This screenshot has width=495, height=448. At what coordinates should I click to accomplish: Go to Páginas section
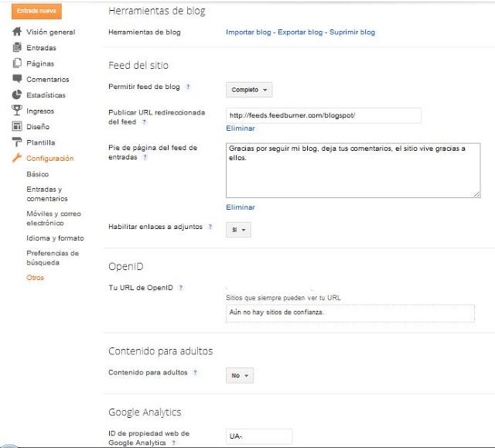click(x=40, y=63)
